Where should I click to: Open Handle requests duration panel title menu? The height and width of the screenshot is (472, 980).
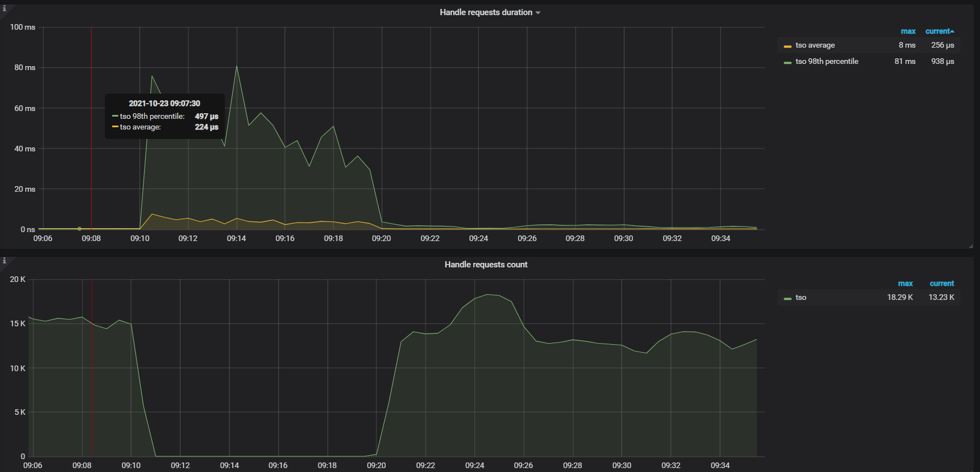tap(486, 12)
